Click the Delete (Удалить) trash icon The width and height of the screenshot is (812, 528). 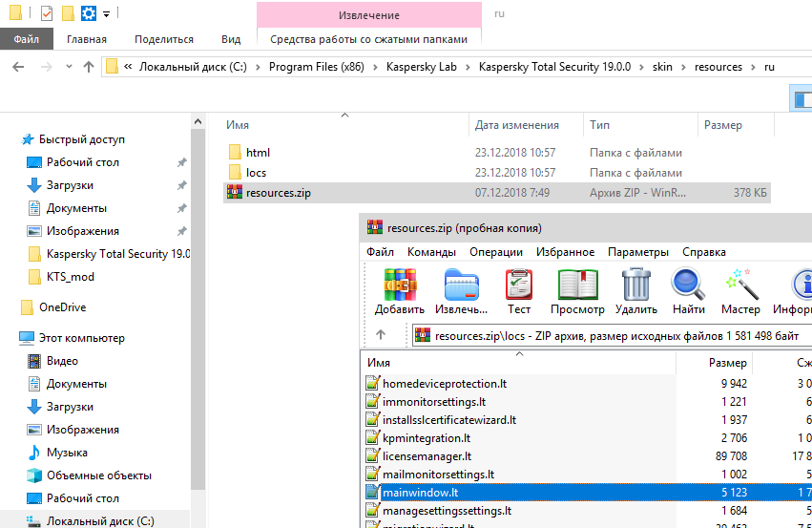point(635,290)
